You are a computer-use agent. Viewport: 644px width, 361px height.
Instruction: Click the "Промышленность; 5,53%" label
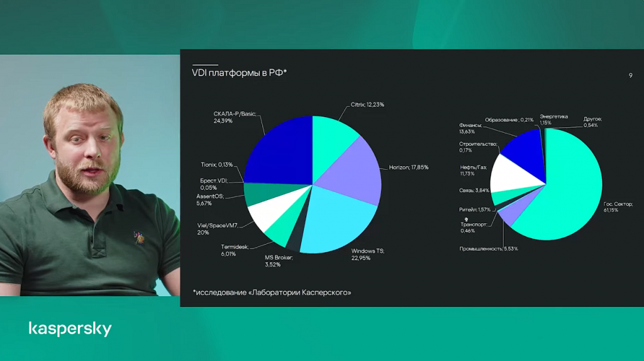click(x=488, y=249)
